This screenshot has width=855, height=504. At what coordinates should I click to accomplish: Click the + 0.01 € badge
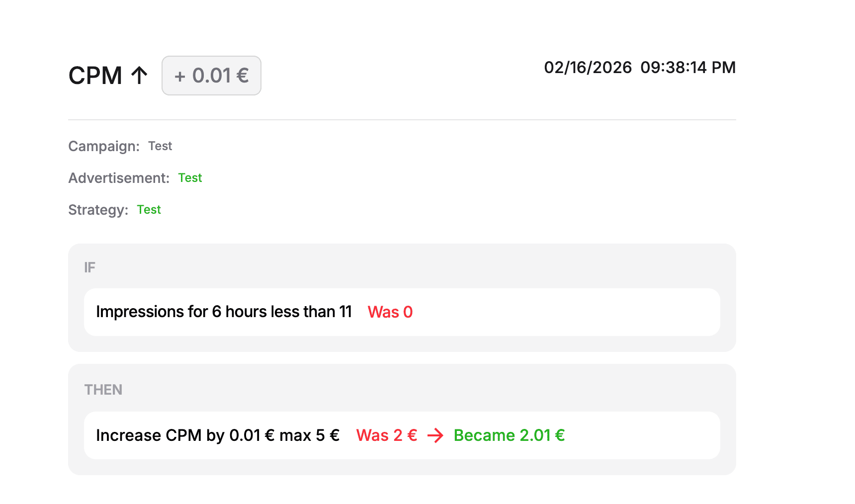(x=211, y=76)
